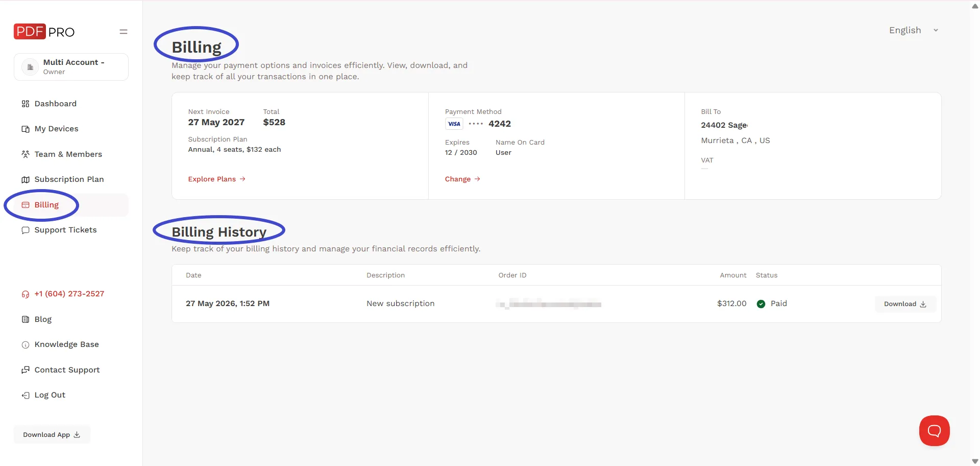Select the '27 May 2026, 1:52 PM' date cell

pos(228,304)
